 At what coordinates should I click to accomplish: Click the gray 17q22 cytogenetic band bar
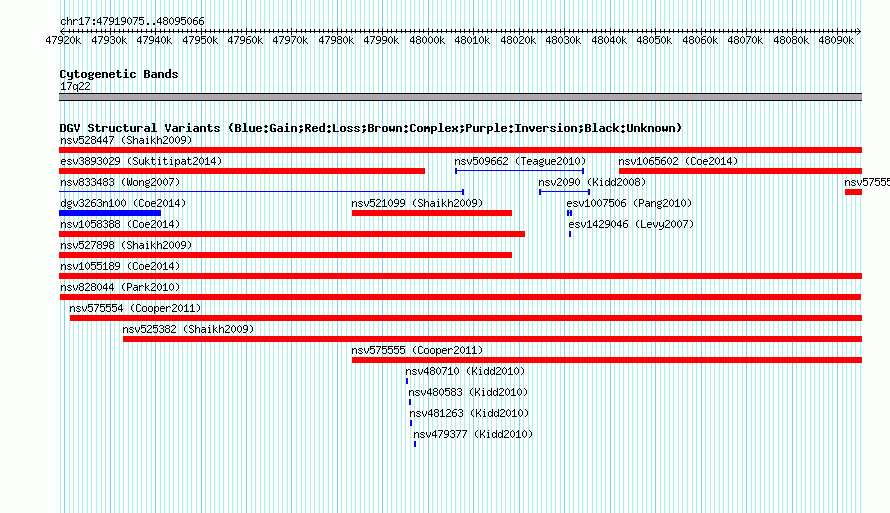[460, 97]
